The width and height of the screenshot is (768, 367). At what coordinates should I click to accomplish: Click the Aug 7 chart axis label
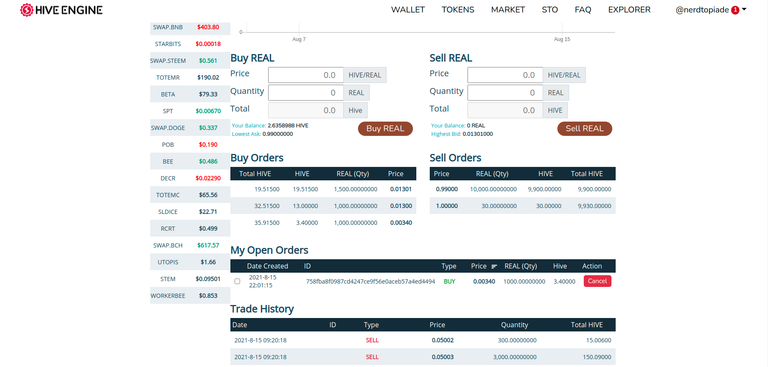[299, 39]
